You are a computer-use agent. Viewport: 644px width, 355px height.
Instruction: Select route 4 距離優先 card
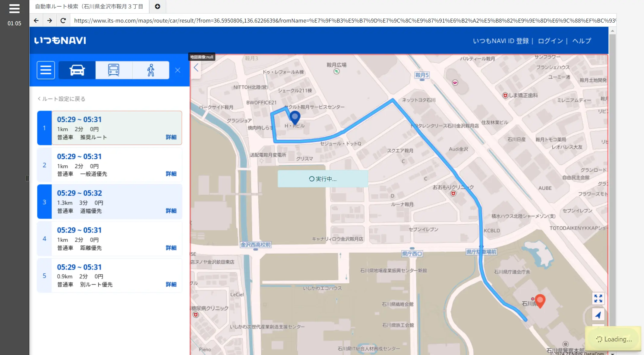[x=109, y=239]
